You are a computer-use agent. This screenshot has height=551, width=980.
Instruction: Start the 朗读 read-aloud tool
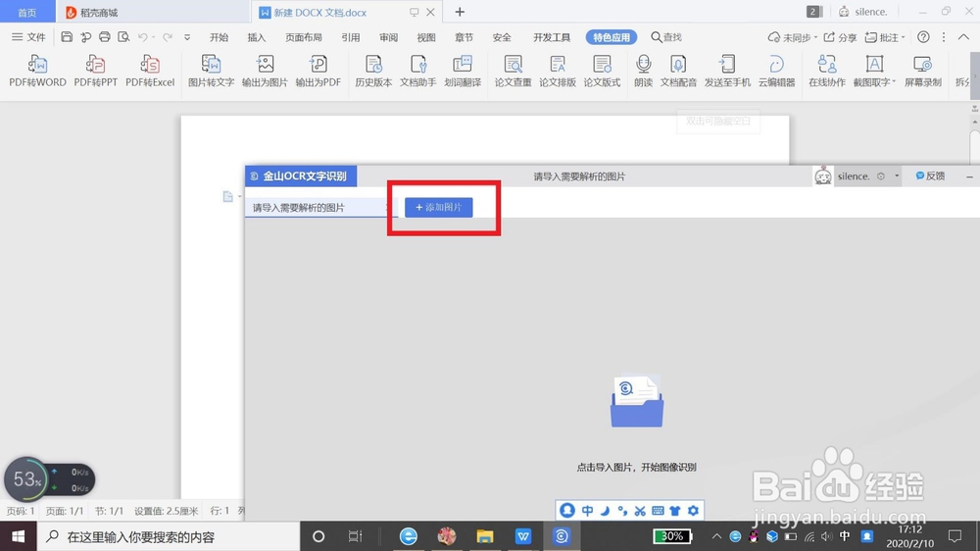click(643, 71)
